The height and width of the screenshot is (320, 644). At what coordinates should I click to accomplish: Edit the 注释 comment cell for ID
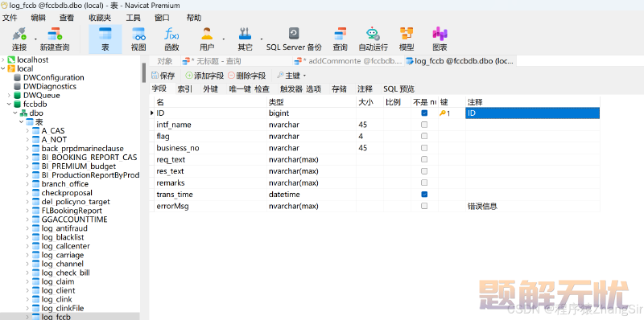click(x=533, y=113)
